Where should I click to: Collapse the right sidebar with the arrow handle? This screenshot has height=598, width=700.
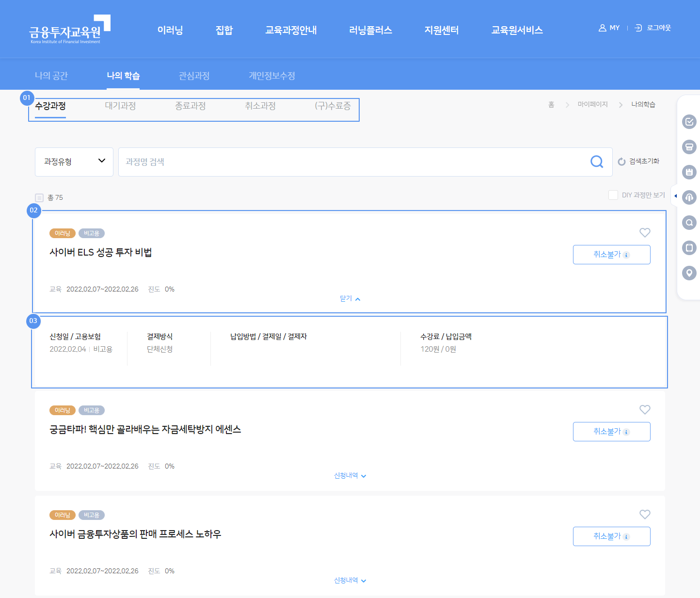click(x=675, y=196)
